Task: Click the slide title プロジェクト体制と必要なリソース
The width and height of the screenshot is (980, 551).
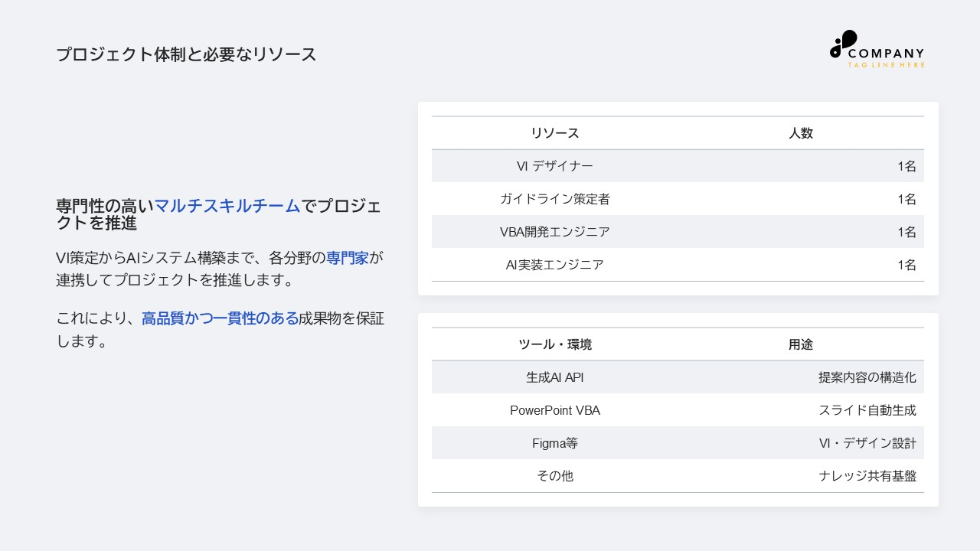Action: click(x=185, y=54)
